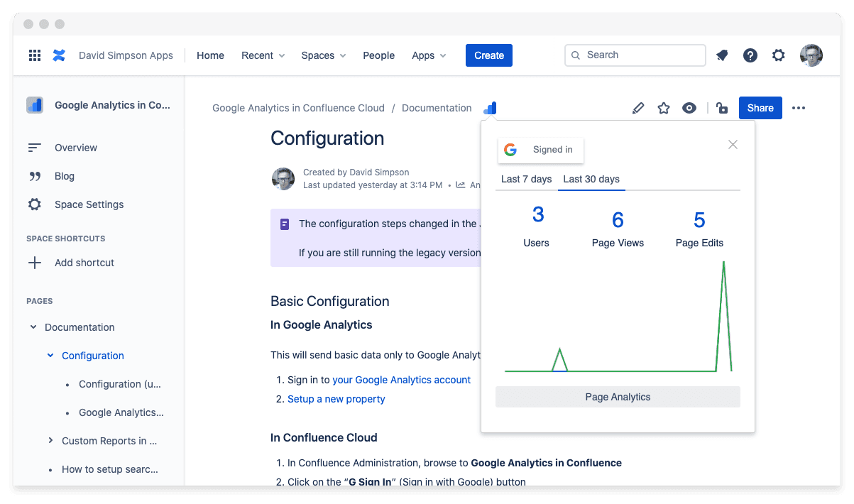Viewport: 854px width, 504px height.
Task: Edit the page with pencil icon
Action: [638, 108]
